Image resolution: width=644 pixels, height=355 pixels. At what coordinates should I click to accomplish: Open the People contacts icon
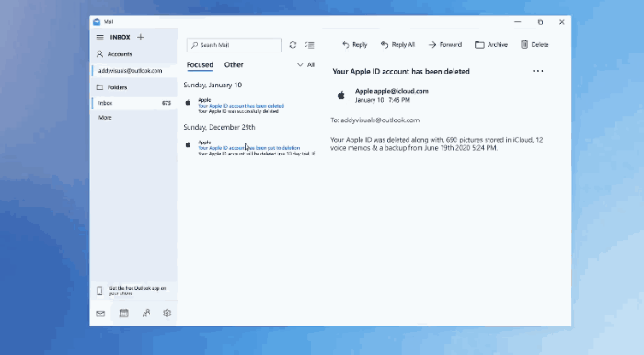pos(145,313)
